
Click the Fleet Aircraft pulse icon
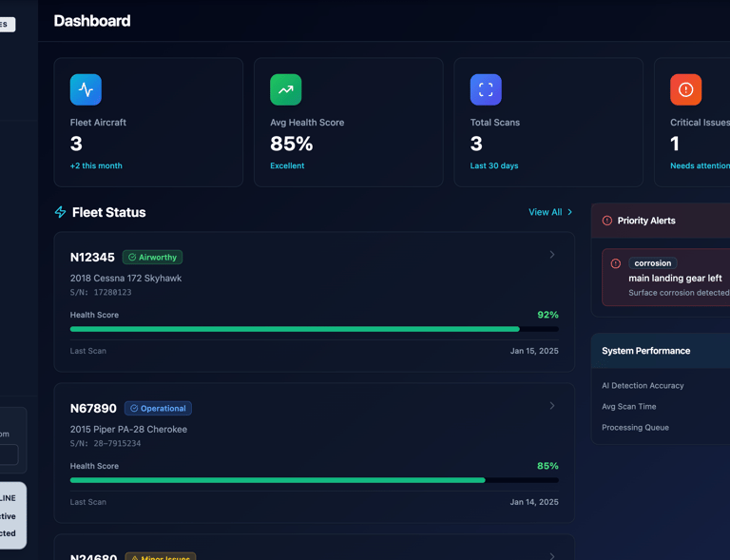(x=86, y=89)
